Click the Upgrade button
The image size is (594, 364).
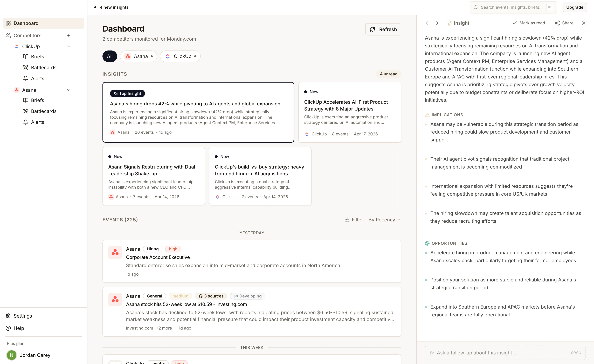click(575, 7)
